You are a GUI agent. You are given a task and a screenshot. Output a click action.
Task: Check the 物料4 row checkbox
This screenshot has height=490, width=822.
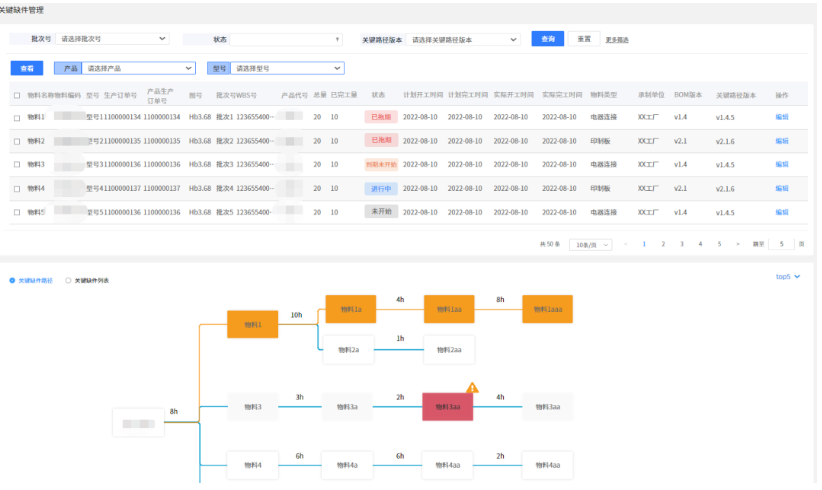(17, 188)
